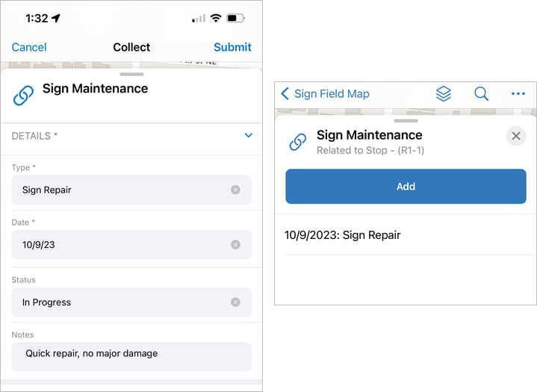537x392 pixels.
Task: Clear the Date field value
Action: (x=235, y=245)
